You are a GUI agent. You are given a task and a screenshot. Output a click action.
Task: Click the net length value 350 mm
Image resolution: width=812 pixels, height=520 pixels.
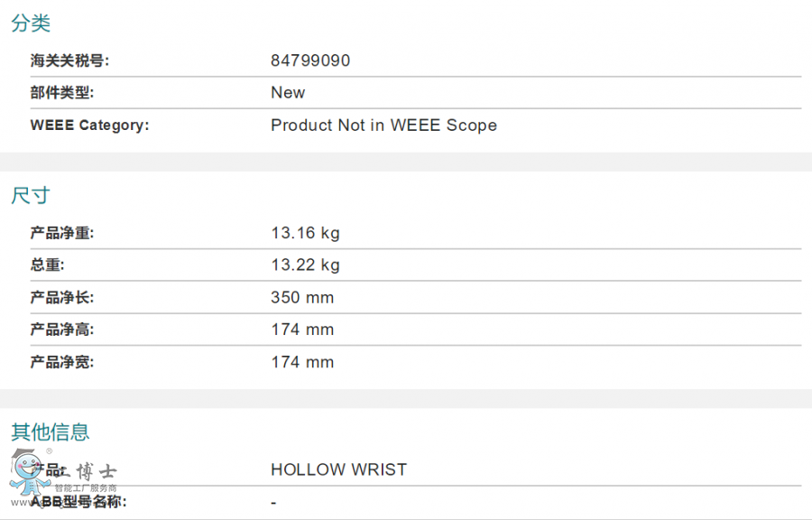(x=302, y=298)
